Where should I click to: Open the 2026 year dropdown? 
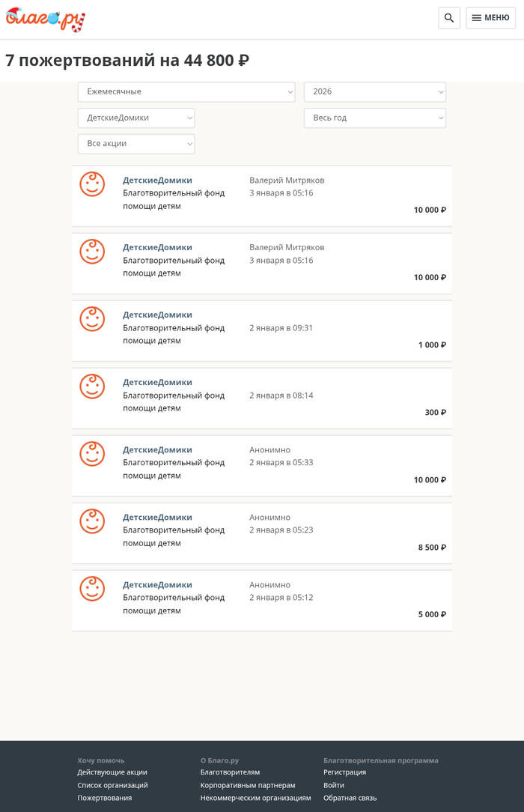[374, 91]
